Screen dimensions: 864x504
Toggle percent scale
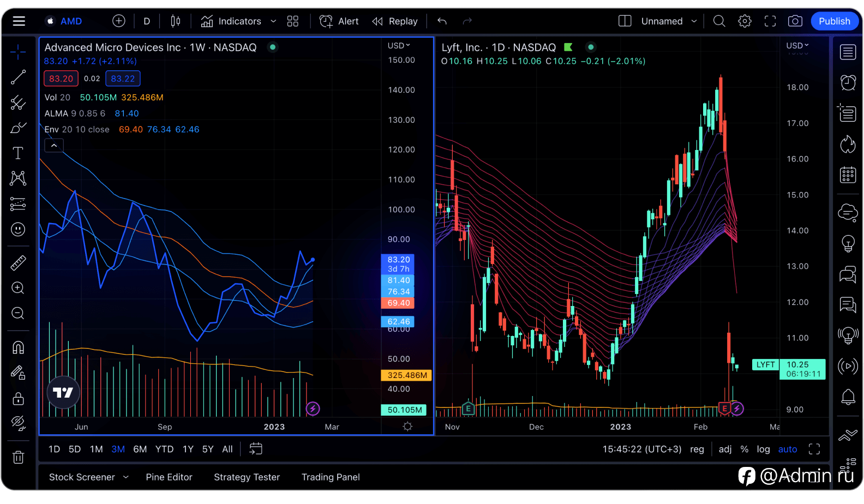(x=745, y=449)
